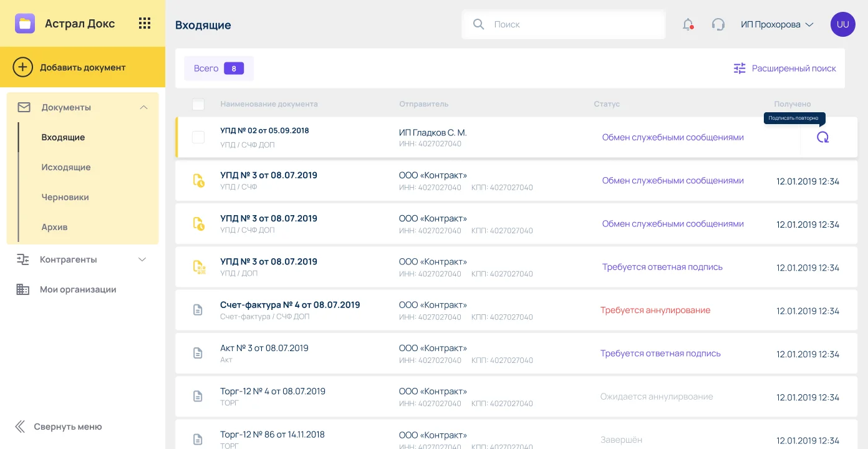The image size is (868, 449).
Task: Expand the Контрагенты section chevron
Action: click(x=142, y=259)
